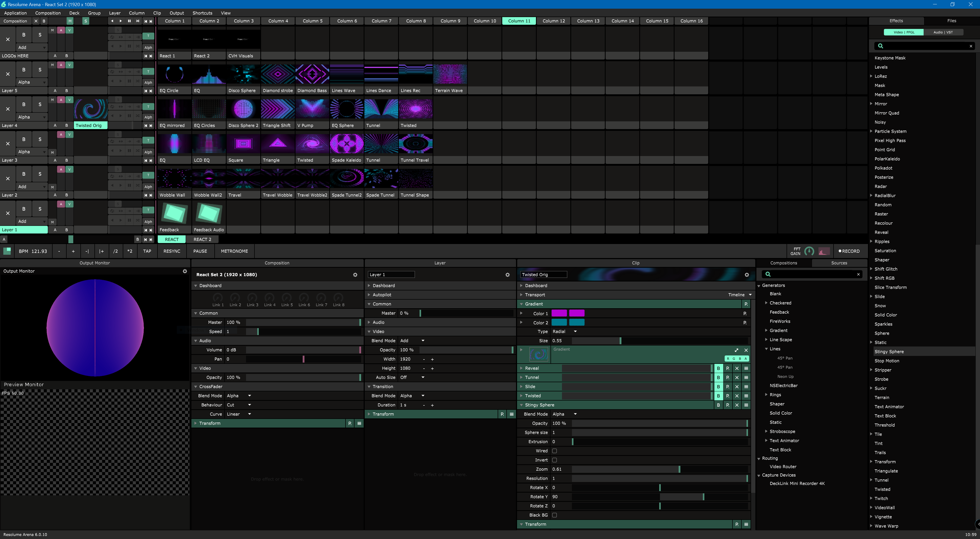Screen dimensions: 980x539
Task: Bypass the Reveal effect
Action: (718, 368)
